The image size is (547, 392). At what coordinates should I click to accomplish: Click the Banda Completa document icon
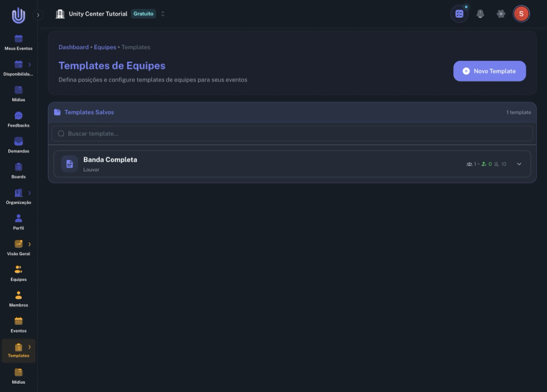70,164
